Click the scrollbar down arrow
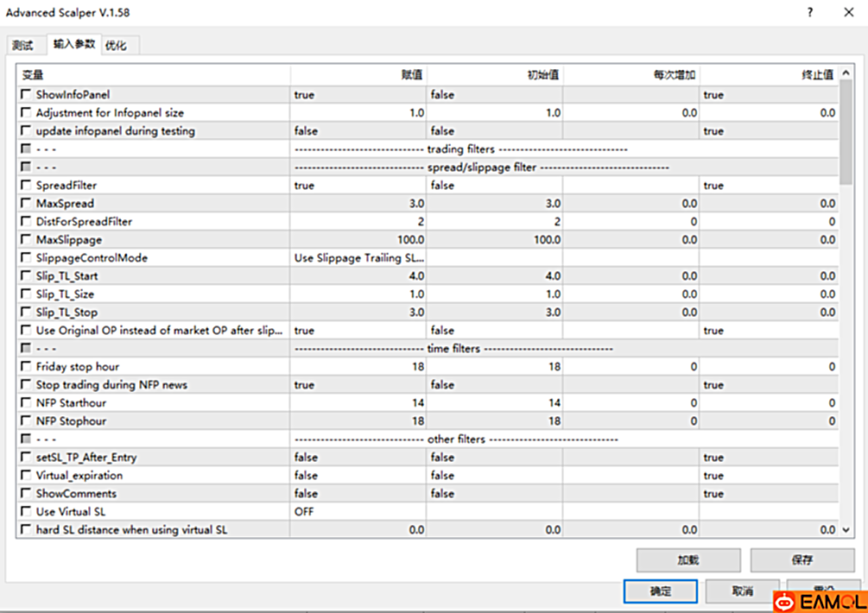 click(x=846, y=530)
